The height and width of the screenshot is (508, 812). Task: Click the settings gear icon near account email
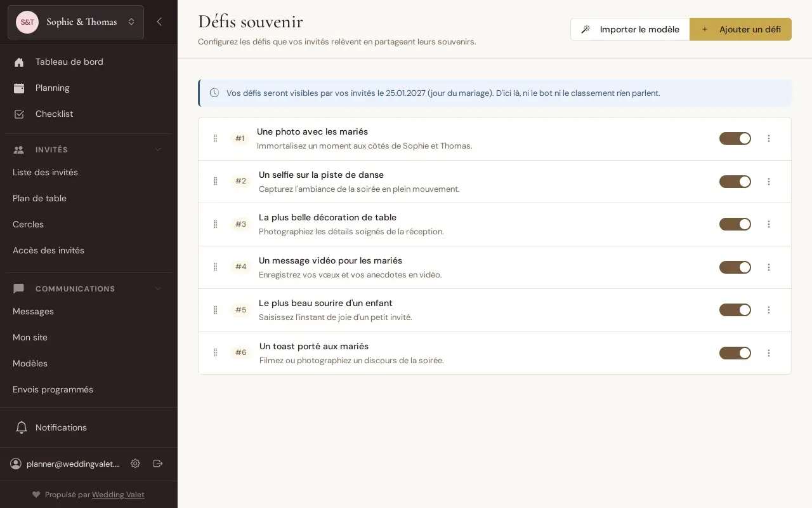135,464
